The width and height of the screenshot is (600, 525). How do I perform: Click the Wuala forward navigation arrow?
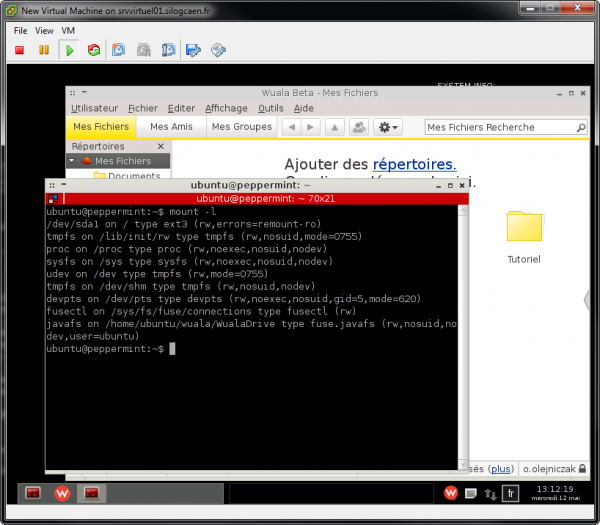[x=310, y=127]
